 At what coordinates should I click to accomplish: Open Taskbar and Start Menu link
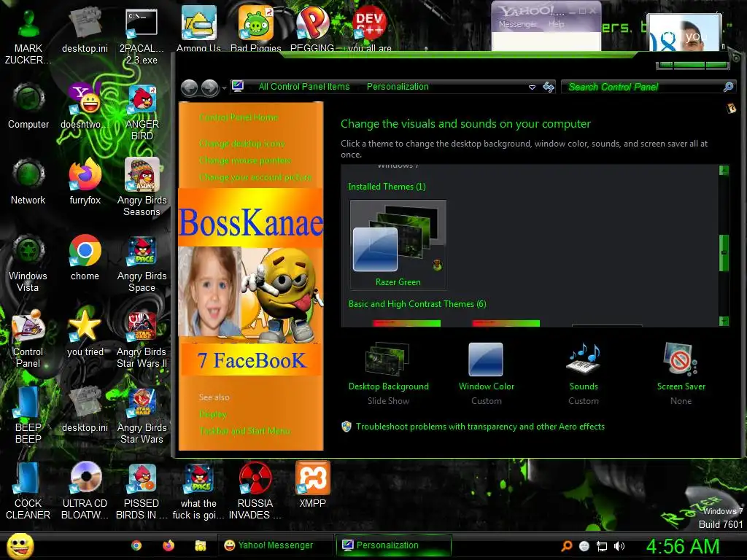(x=244, y=431)
